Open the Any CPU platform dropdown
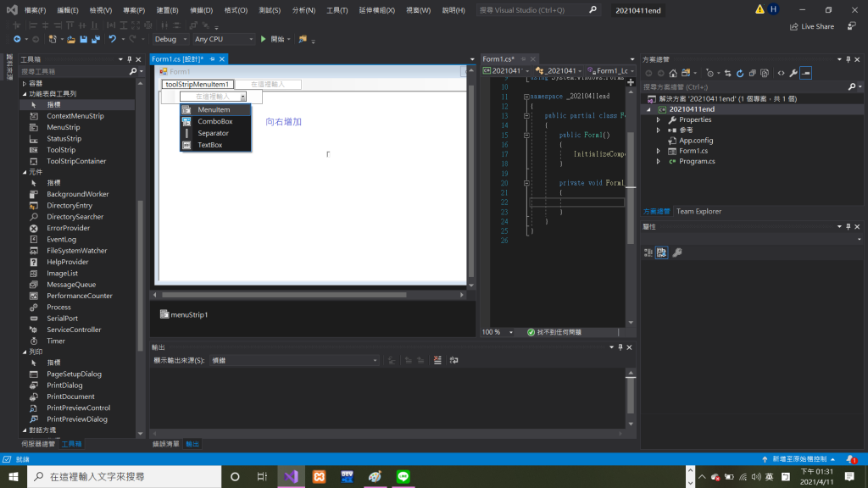The image size is (868, 488). tap(224, 39)
